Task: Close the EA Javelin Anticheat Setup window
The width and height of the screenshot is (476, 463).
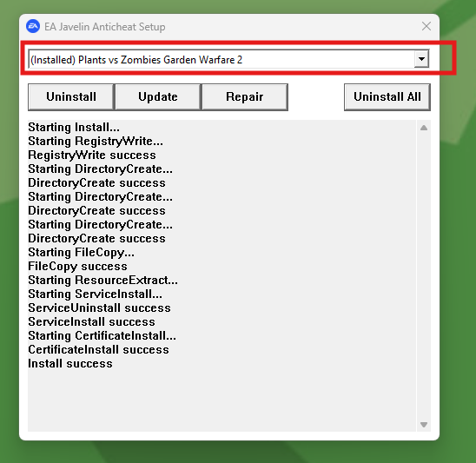Action: click(x=426, y=26)
